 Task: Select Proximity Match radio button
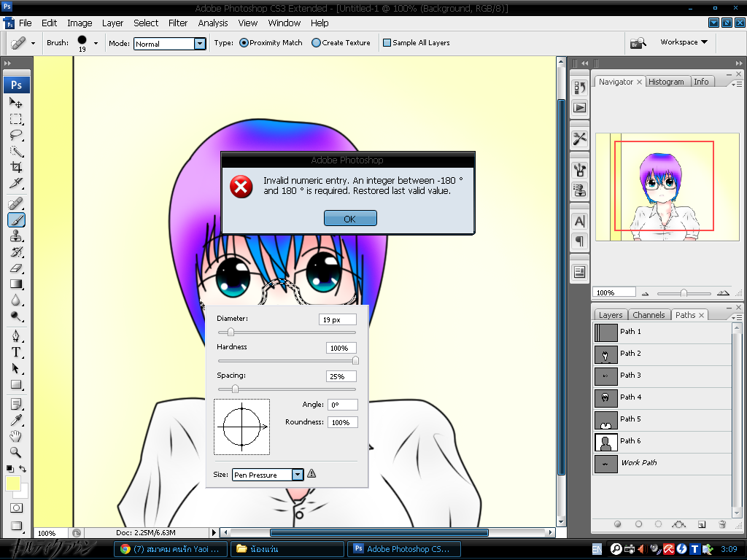244,43
